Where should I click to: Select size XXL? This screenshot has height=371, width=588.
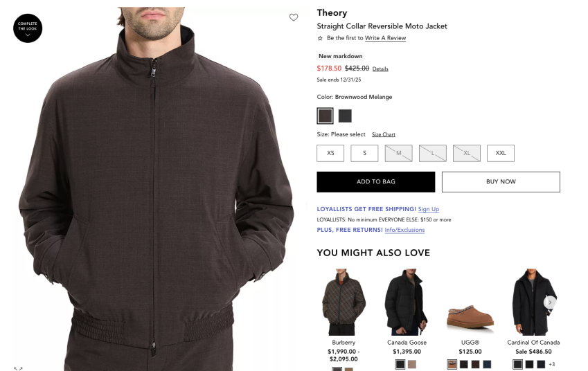coord(501,153)
